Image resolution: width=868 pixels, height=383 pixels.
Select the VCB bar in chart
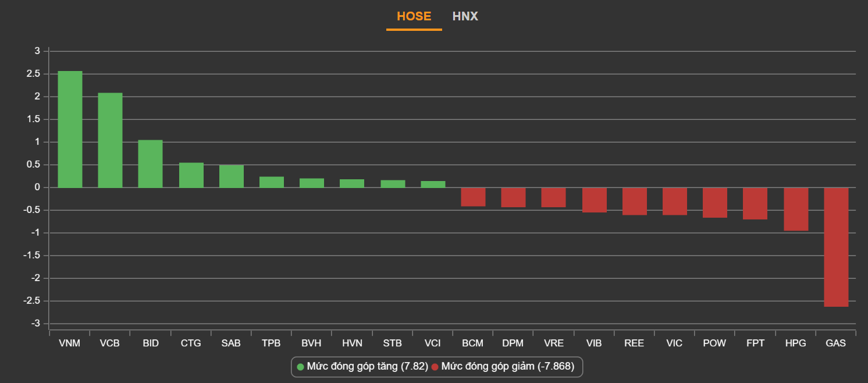click(110, 140)
